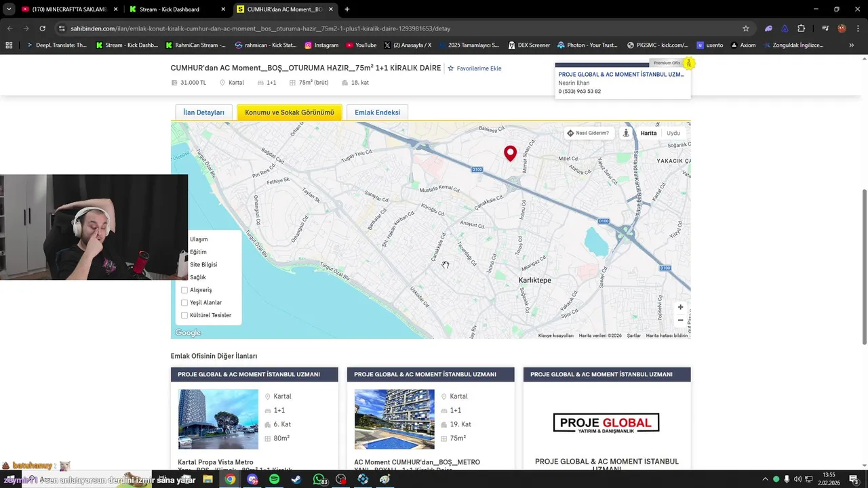Open a new Chrome tab with the plus button

click(347, 9)
